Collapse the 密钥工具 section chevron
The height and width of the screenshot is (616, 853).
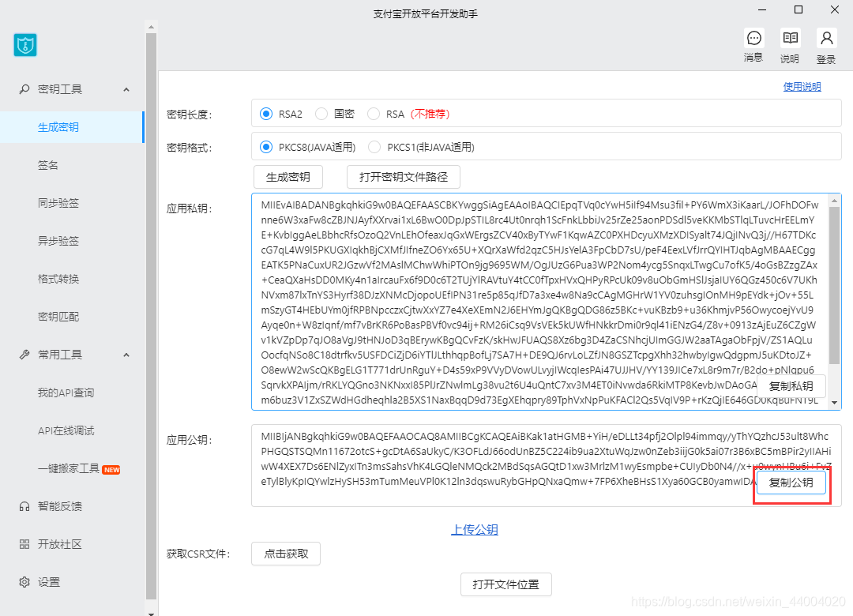point(126,89)
